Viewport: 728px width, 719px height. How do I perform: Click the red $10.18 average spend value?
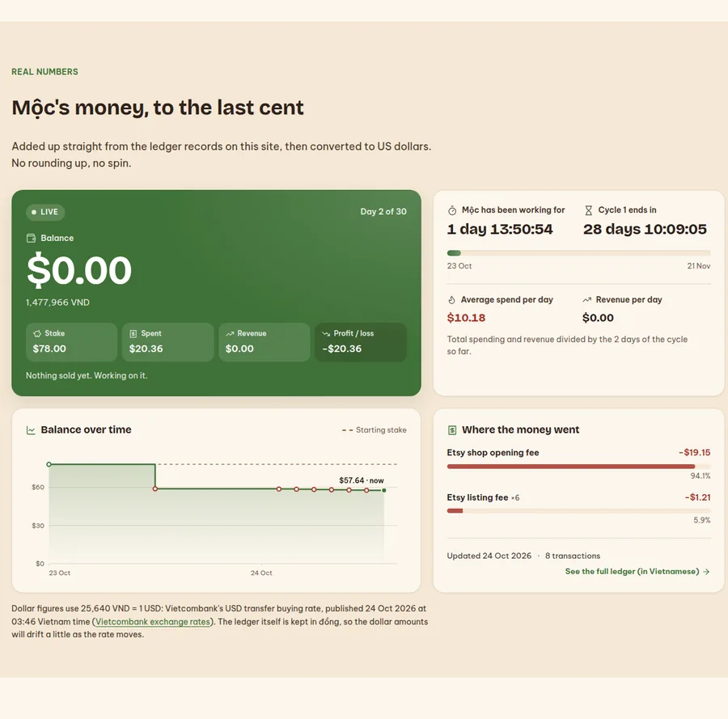(466, 318)
